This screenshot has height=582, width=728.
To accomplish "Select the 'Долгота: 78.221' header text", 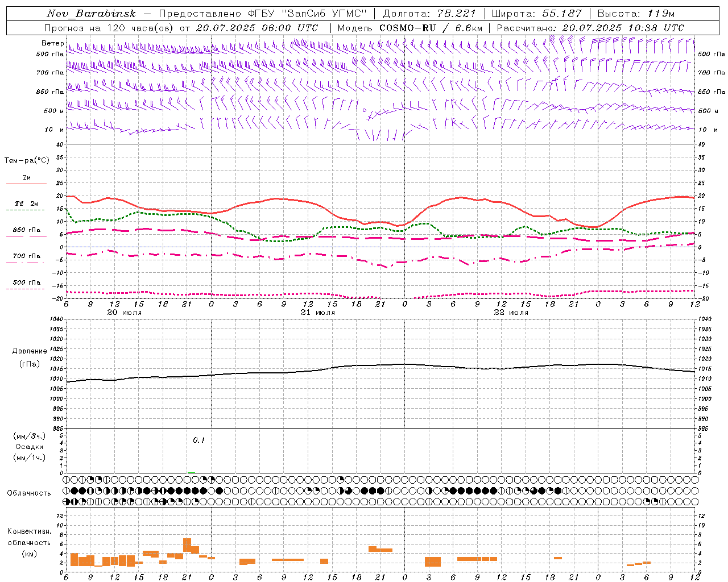I will tap(429, 14).
